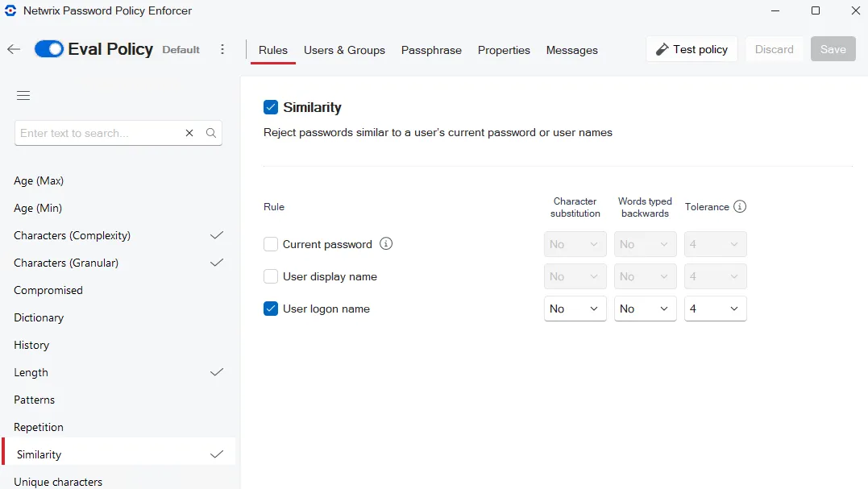Click the hamburger menu icon
This screenshot has height=489, width=868.
(23, 96)
